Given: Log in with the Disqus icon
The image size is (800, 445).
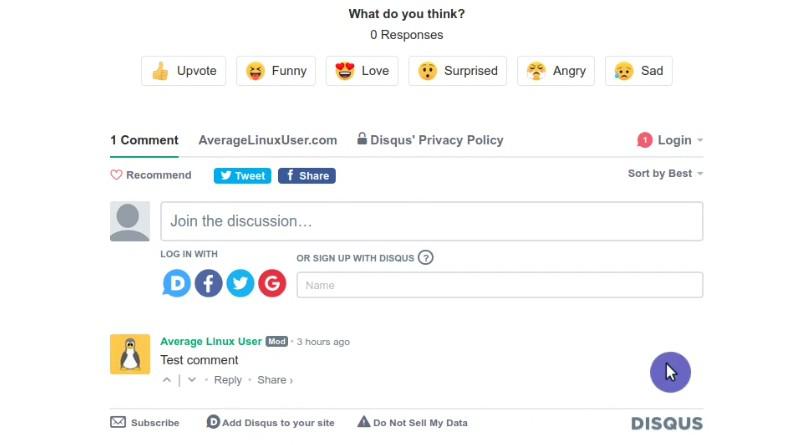Looking at the screenshot, I should click(x=177, y=283).
